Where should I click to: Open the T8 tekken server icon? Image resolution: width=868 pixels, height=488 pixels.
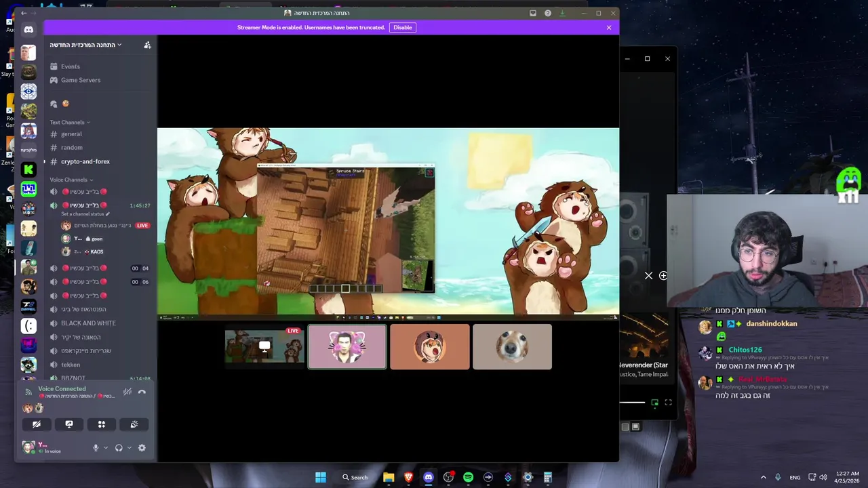[28, 306]
